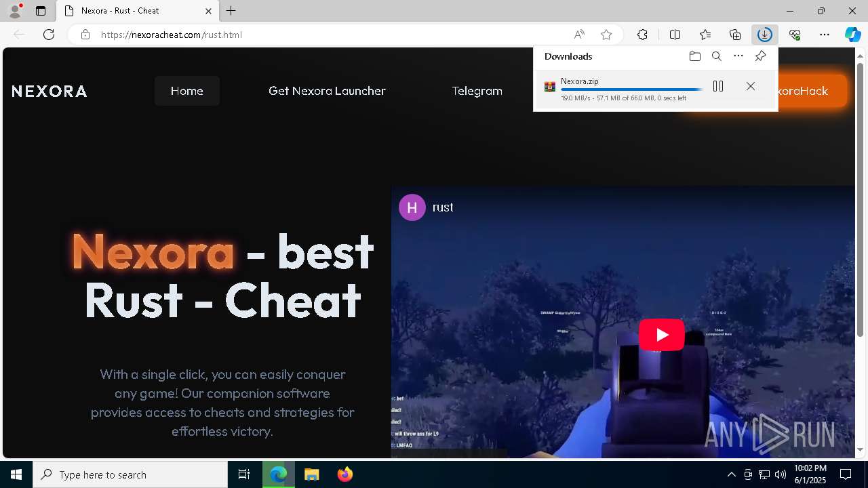Click the NEXORA logo
868x488 pixels.
(x=50, y=91)
